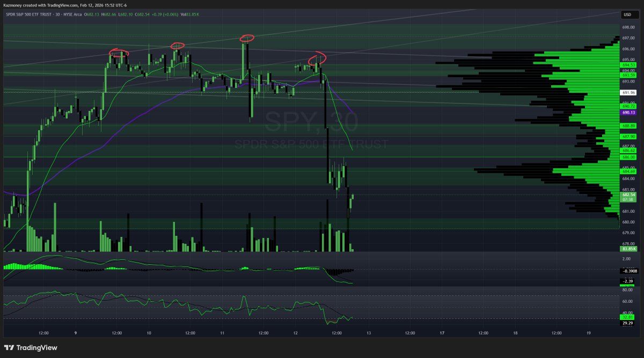The image size is (644, 358).
Task: Click the open value O682.13
Action: click(92, 14)
